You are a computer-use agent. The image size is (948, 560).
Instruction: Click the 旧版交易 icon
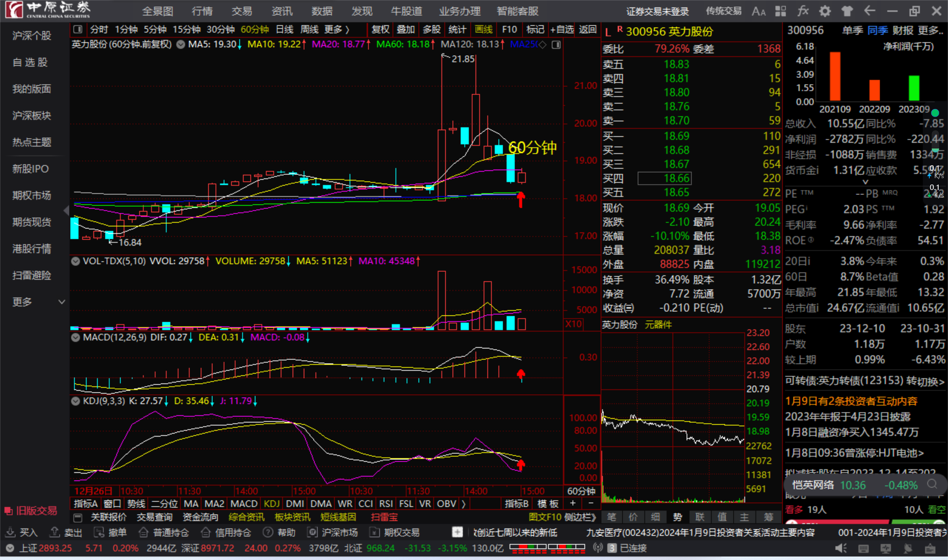[8, 511]
